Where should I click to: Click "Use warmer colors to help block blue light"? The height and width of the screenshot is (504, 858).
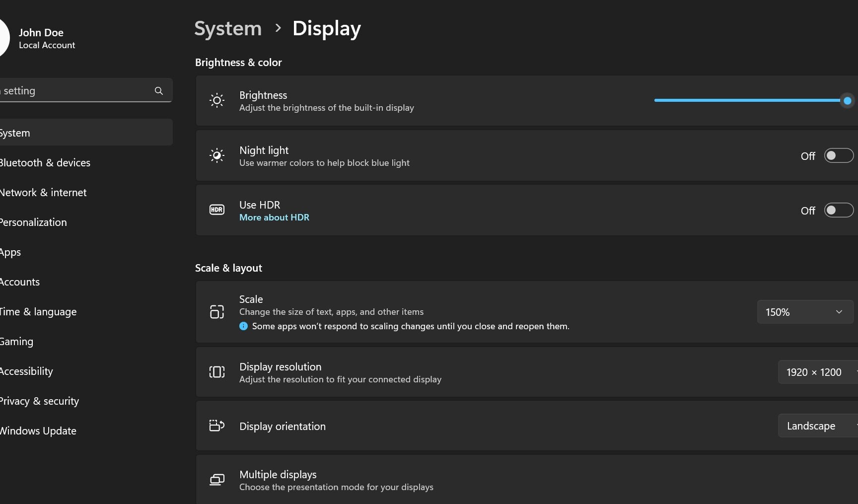pyautogui.click(x=324, y=163)
